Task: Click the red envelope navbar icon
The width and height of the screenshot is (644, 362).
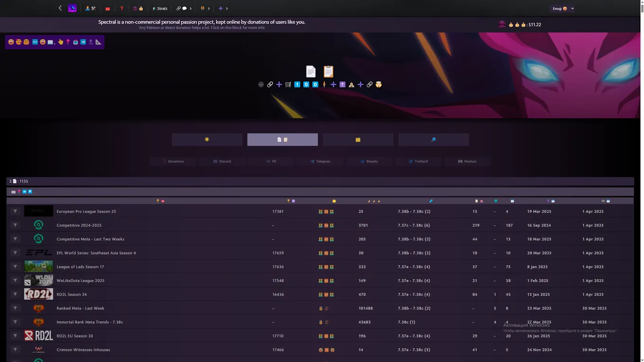Action: pyautogui.click(x=108, y=9)
